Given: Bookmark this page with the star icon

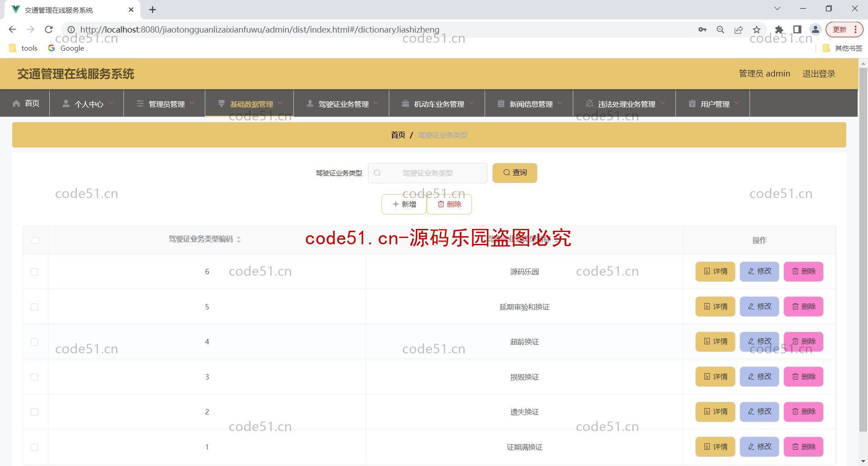Looking at the screenshot, I should 756,29.
